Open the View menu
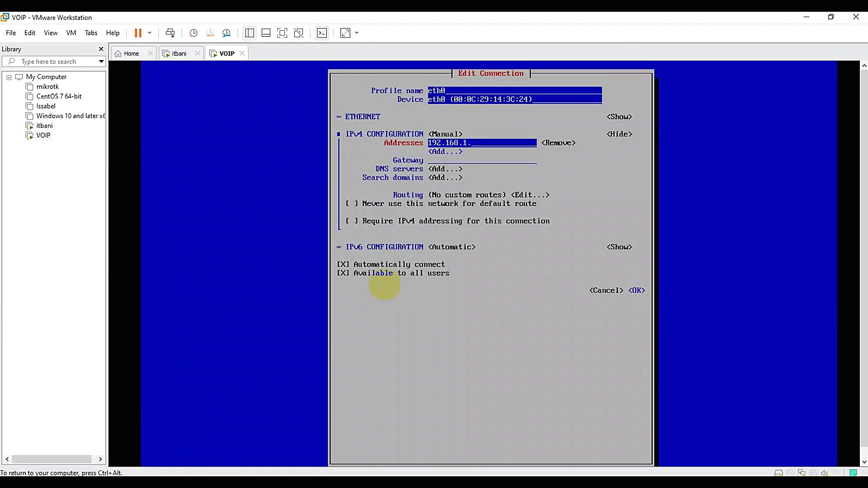Screen dimensions: 868x488 coord(51,33)
